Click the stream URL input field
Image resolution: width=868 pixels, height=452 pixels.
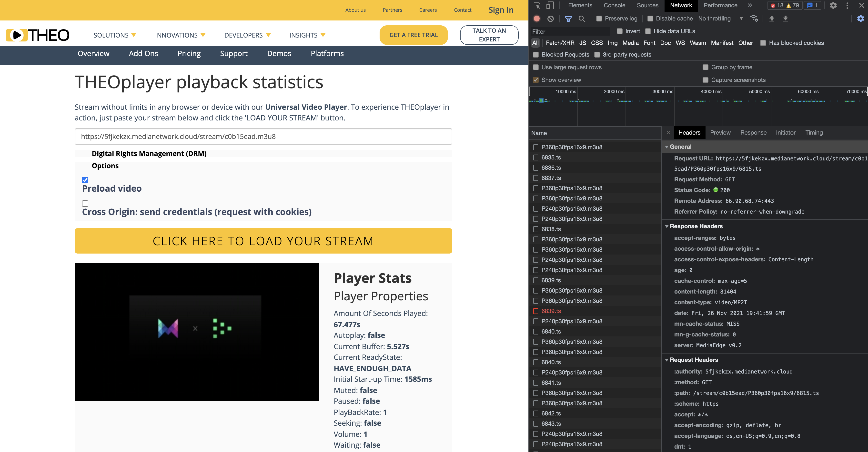coord(263,137)
